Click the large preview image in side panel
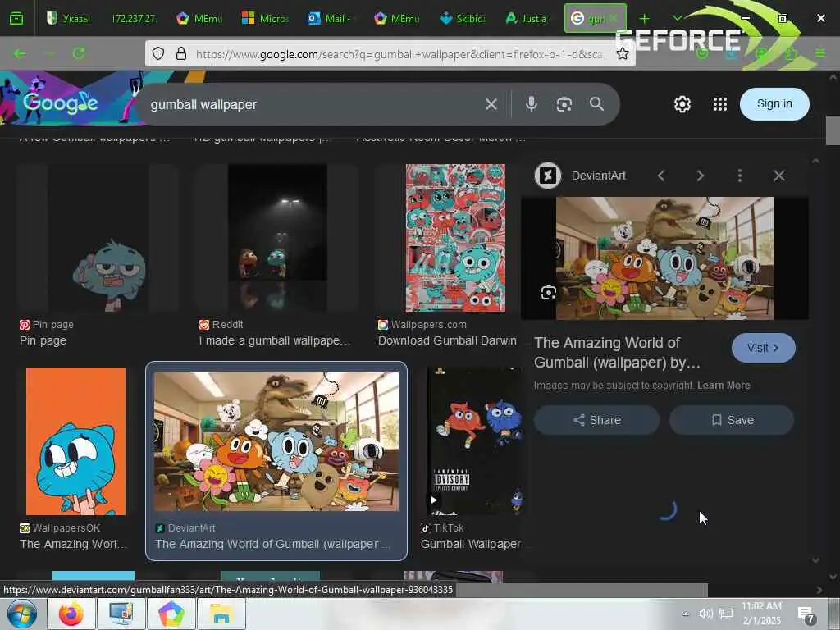840x630 pixels. tap(664, 258)
